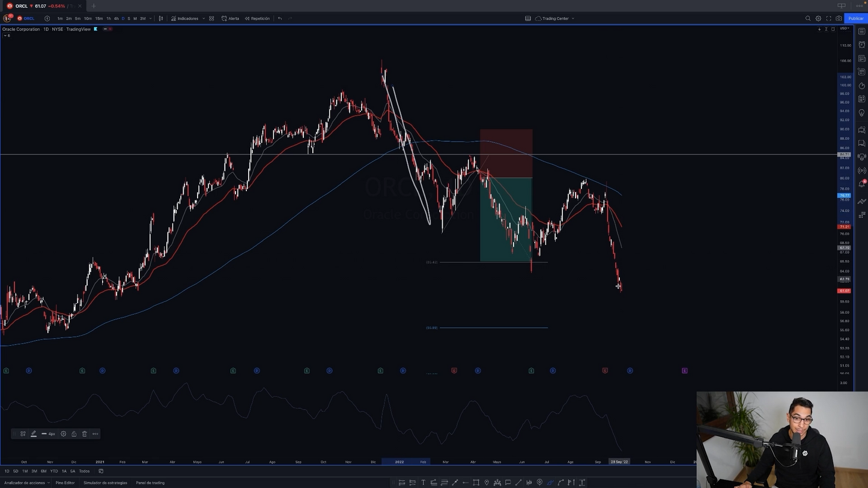Select the long position tool icon
This screenshot has width=868, height=488.
401,483
